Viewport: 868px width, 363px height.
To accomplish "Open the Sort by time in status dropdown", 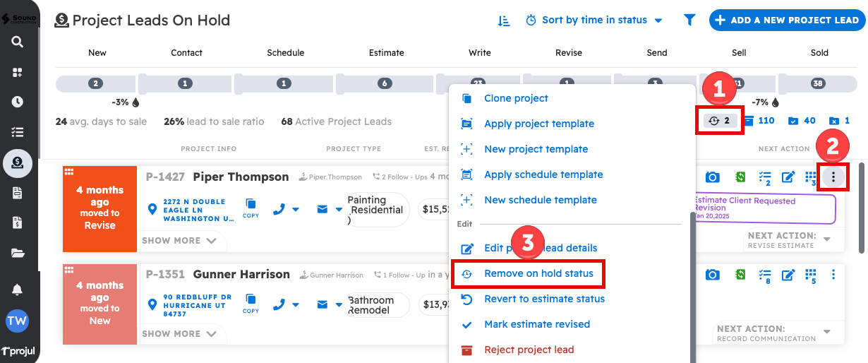I will point(594,20).
